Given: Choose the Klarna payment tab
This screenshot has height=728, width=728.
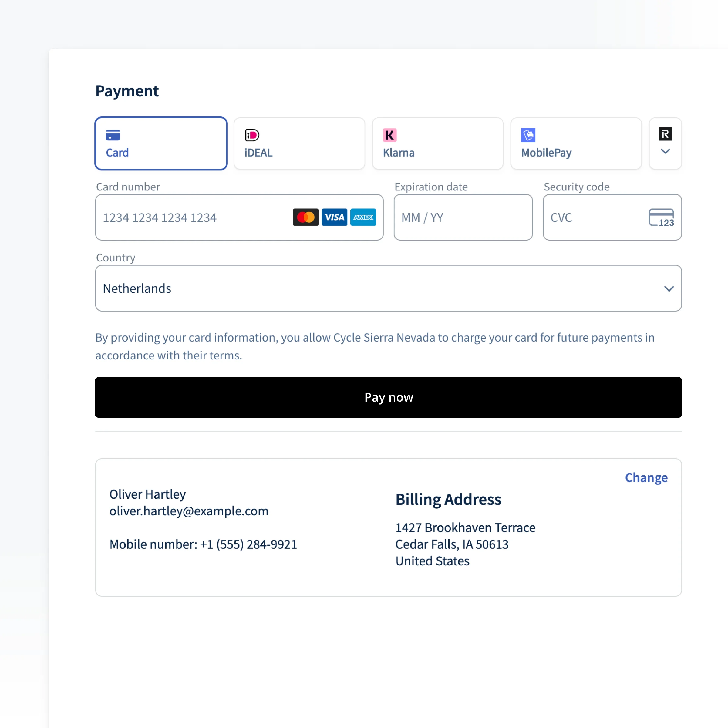Looking at the screenshot, I should (437, 143).
